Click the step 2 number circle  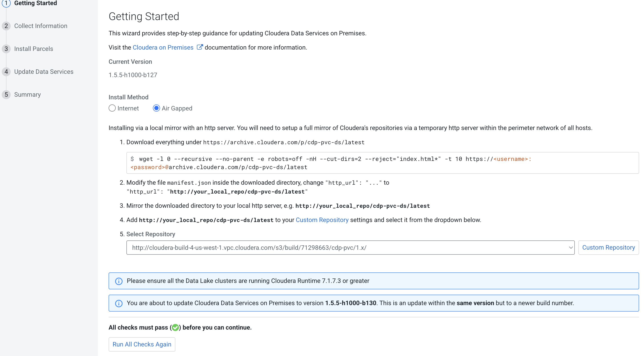click(x=6, y=26)
